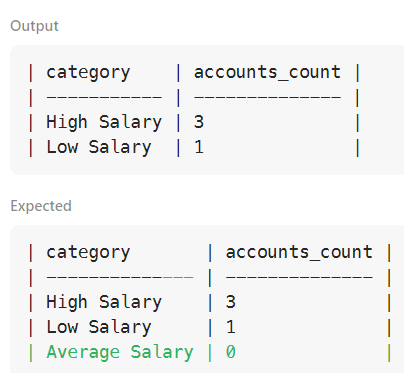This screenshot has height=373, width=404.
Task: Click dashed separator under Output category header
Action: [104, 97]
